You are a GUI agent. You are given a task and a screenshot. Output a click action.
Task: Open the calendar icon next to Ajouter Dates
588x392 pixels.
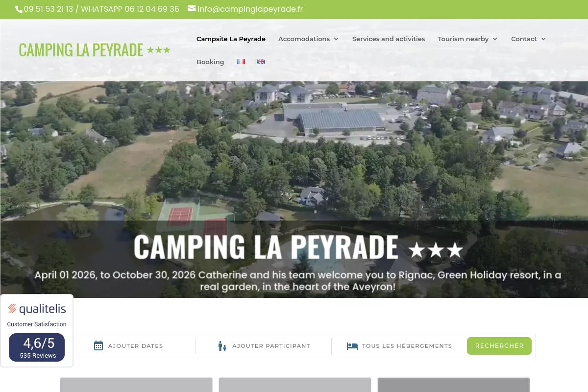[98, 346]
